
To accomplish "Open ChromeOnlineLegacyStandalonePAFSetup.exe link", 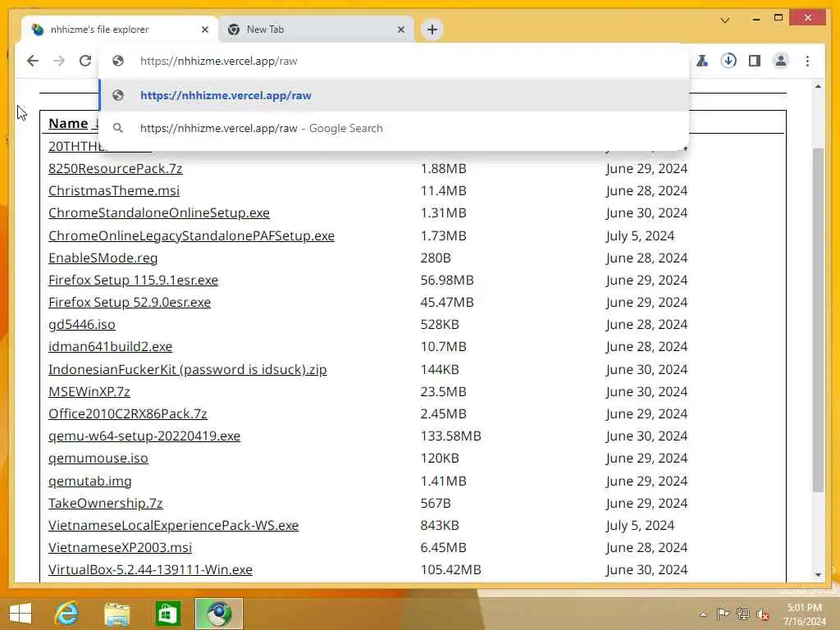I will (191, 235).
